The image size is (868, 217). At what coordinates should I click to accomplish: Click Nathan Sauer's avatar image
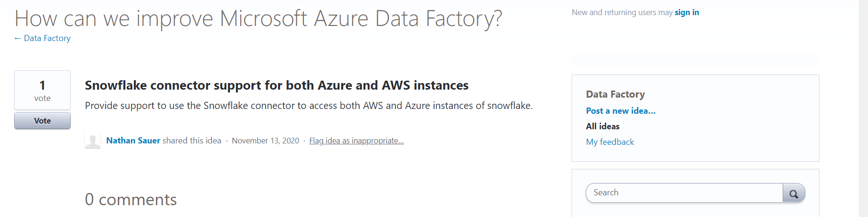[93, 141]
